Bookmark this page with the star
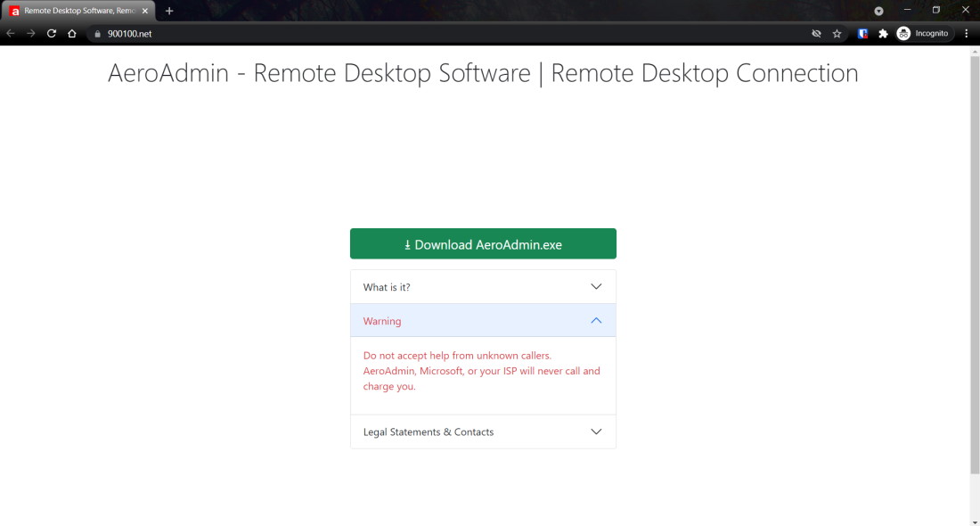This screenshot has width=980, height=526. [837, 34]
